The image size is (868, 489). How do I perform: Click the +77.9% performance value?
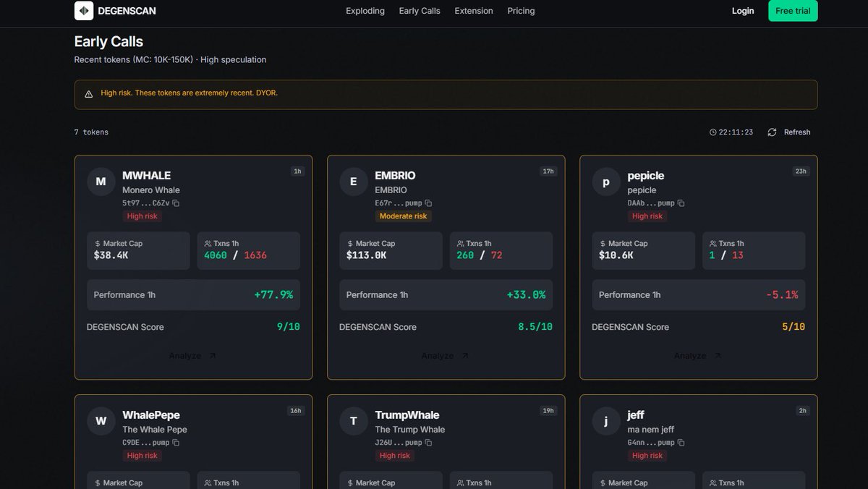pos(273,295)
